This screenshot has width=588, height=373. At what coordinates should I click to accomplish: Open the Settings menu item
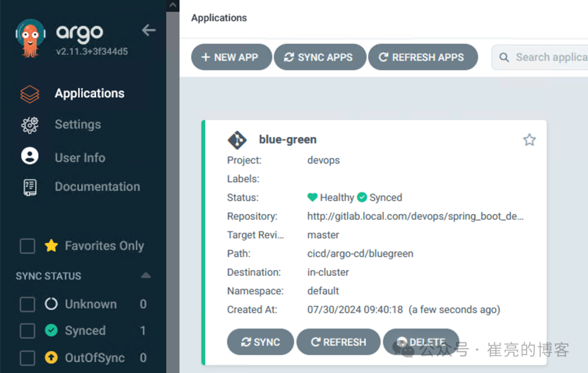[x=78, y=125]
